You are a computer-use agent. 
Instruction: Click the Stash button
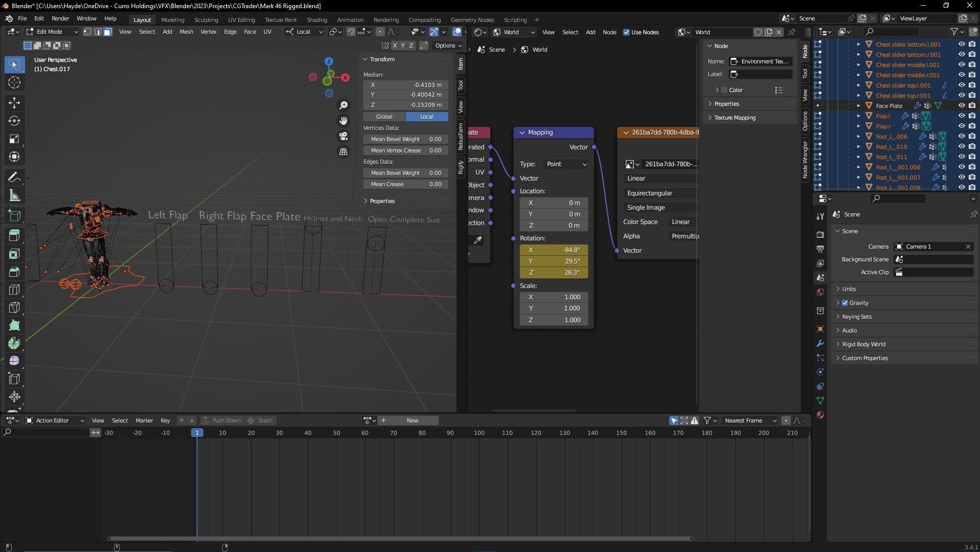pos(260,421)
